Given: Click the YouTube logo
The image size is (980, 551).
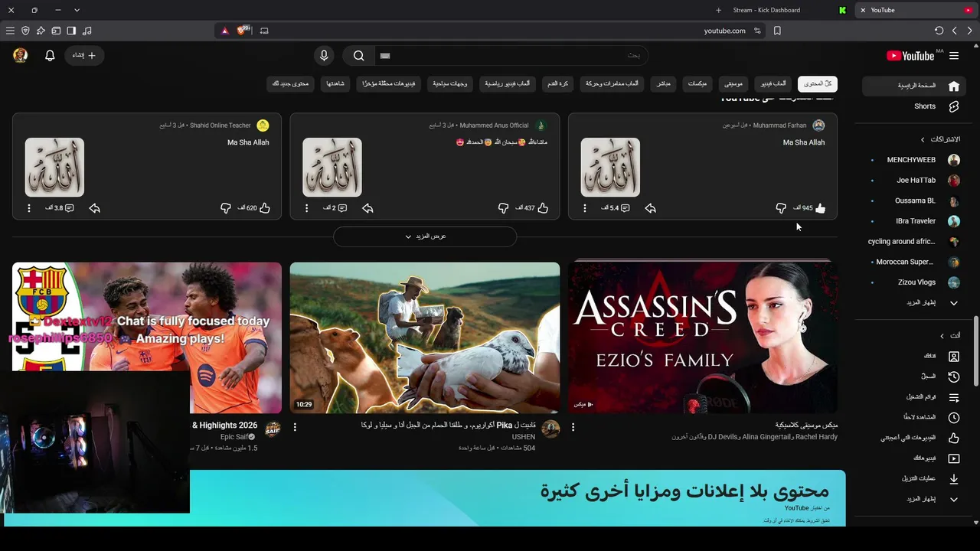Looking at the screenshot, I should coord(910,56).
